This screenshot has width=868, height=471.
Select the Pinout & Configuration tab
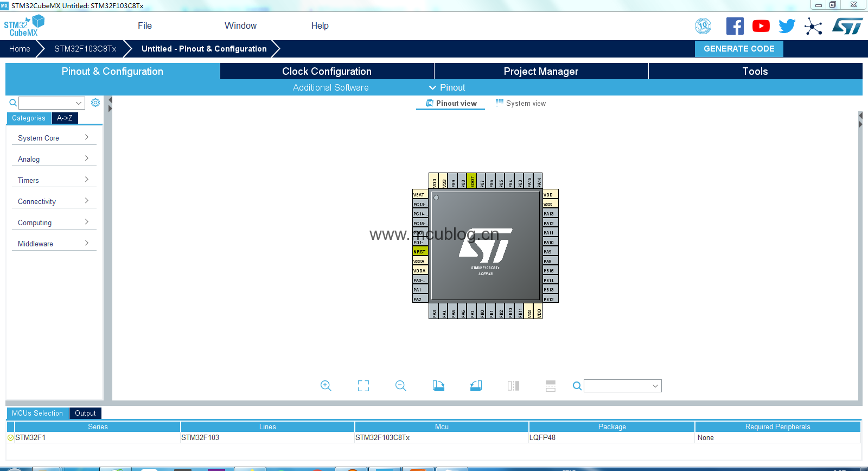[112, 71]
